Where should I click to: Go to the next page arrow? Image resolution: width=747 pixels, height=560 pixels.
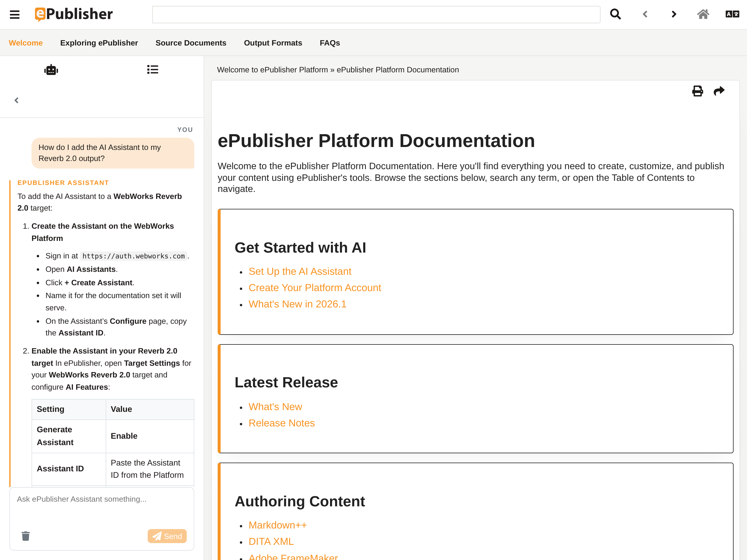(674, 14)
